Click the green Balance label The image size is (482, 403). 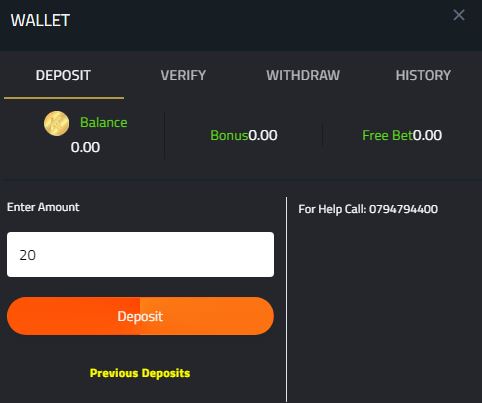(103, 122)
